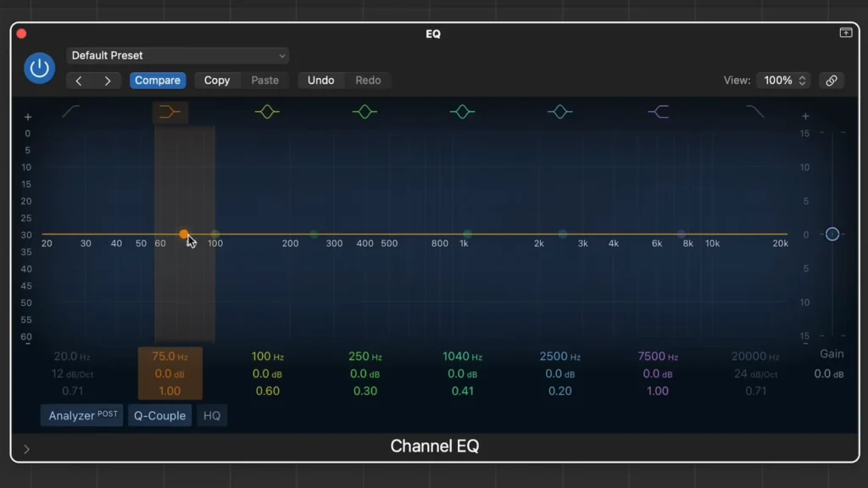The width and height of the screenshot is (868, 488).
Task: Select the 0.60 Q value
Action: 267,391
